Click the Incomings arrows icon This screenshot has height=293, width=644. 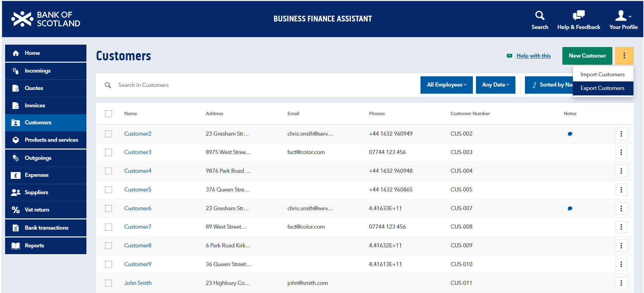(x=16, y=71)
